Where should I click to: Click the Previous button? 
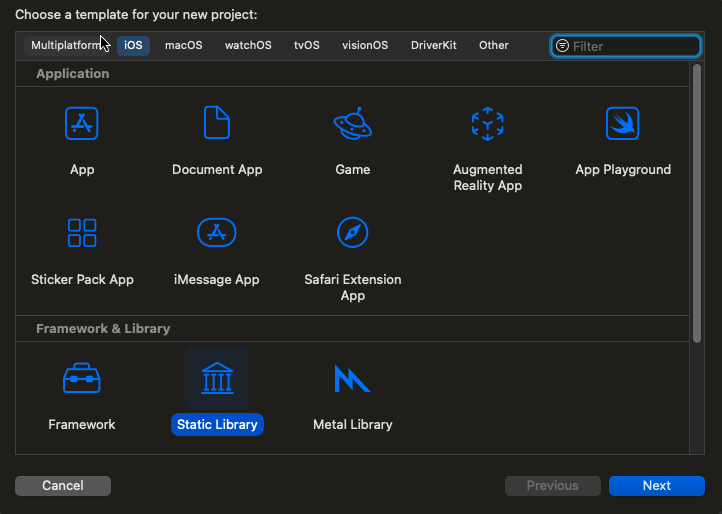[x=553, y=486]
